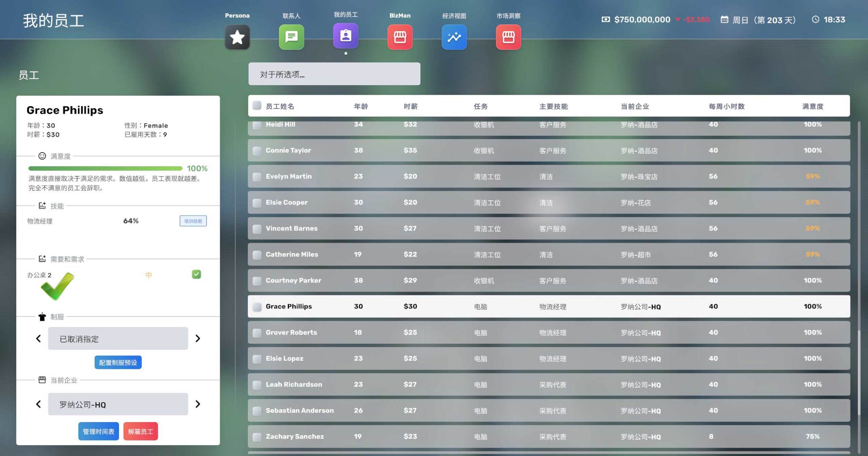Click the large green checkmark under 办公桌 2

click(x=58, y=286)
